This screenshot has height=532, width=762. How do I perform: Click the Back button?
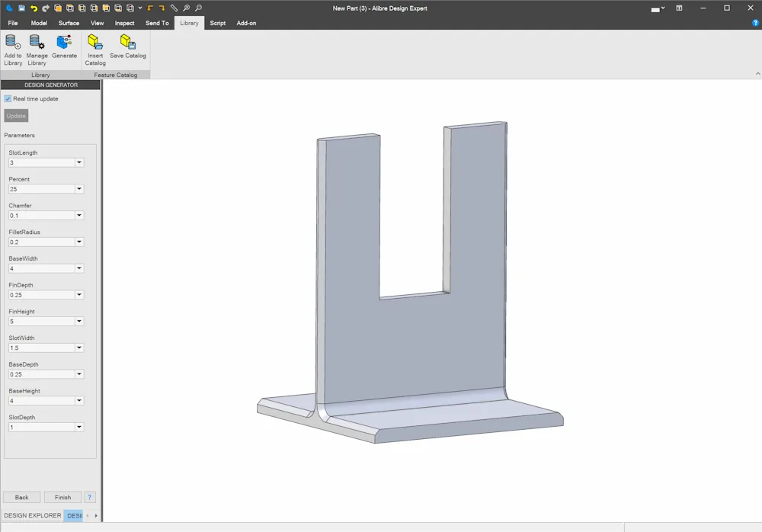tap(22, 497)
